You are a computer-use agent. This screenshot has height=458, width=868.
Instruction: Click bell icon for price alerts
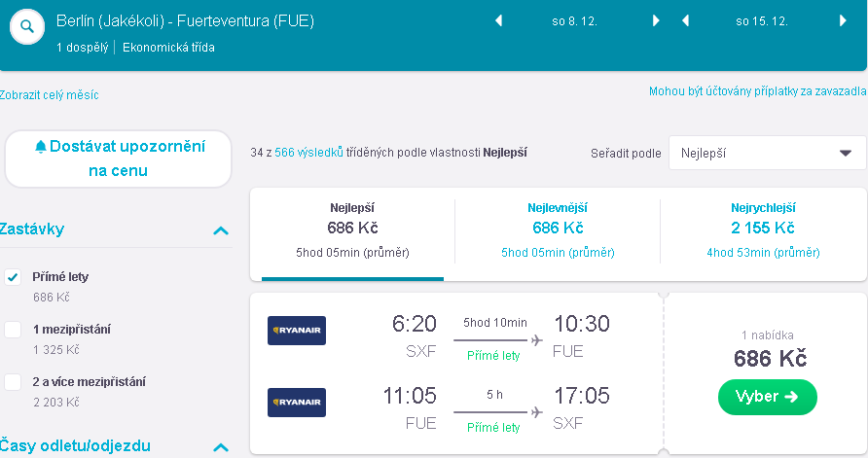[x=41, y=147]
